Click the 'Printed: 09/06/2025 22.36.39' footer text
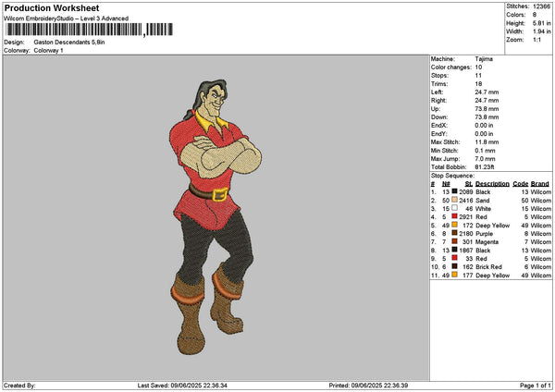Image resolution: width=555 pixels, height=392 pixels. tap(368, 386)
